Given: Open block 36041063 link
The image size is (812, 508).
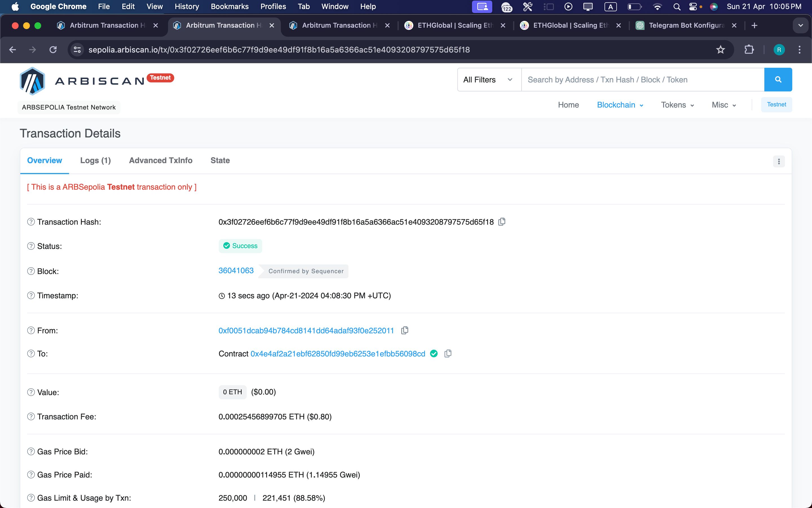Looking at the screenshot, I should pos(236,270).
